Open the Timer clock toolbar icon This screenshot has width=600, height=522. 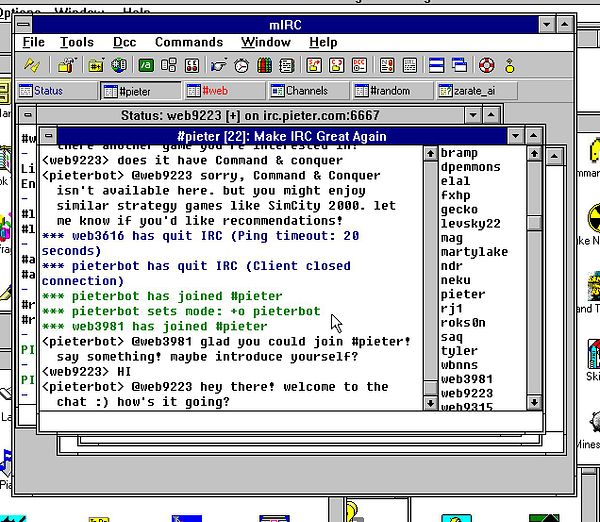click(241, 65)
